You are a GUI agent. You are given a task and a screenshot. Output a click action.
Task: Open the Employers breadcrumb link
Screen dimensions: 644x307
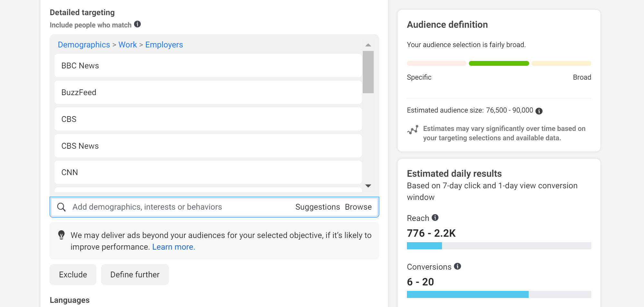pos(164,45)
